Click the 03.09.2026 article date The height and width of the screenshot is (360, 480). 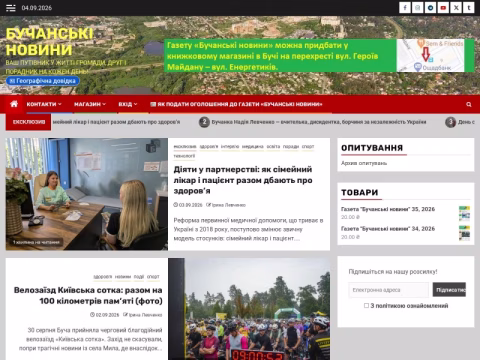click(188, 205)
